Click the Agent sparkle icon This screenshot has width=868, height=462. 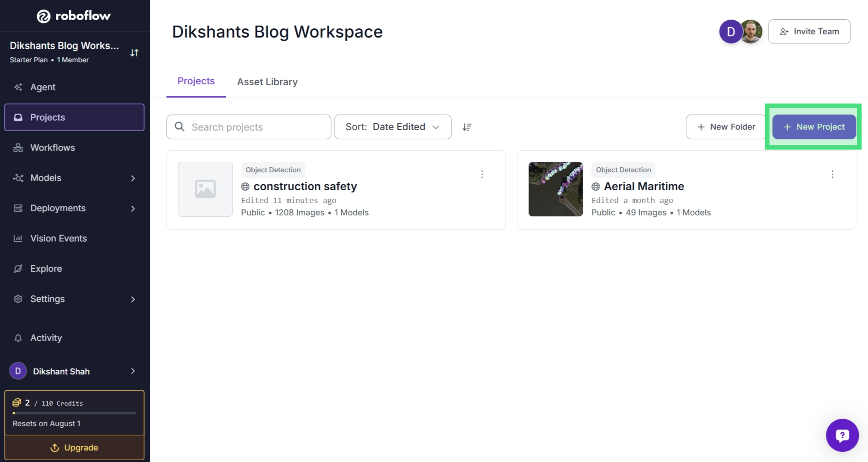pos(18,87)
